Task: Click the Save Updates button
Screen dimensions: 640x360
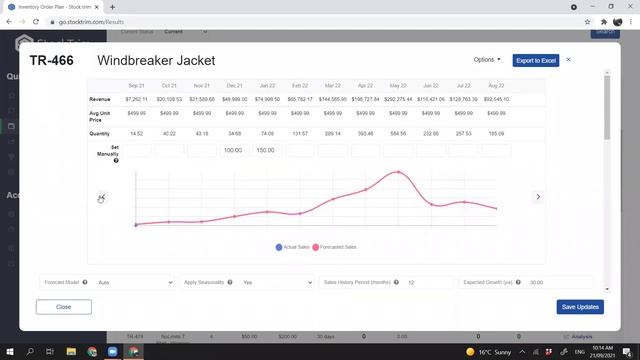Action: pos(580,307)
